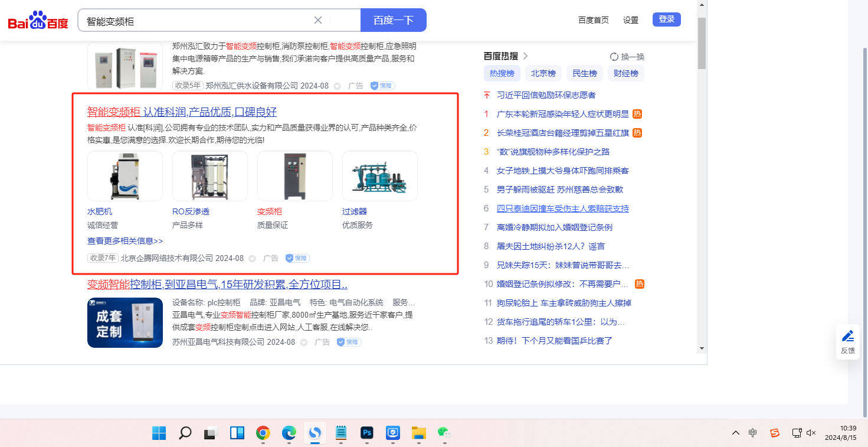The image size is (868, 447).
Task: Click the page vertical scrollbar thumb
Action: click(702, 43)
